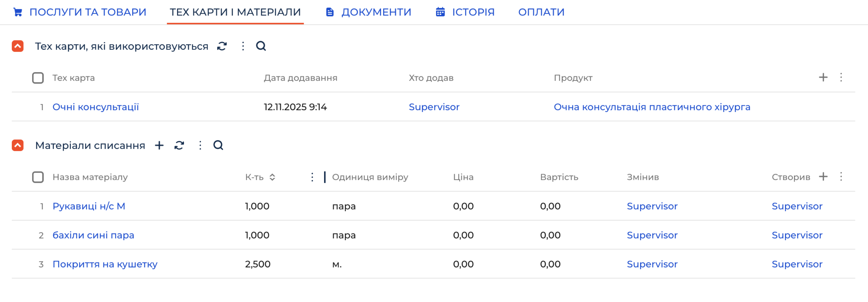Open column options dots in materials table header
The width and height of the screenshot is (868, 302).
[x=841, y=177]
